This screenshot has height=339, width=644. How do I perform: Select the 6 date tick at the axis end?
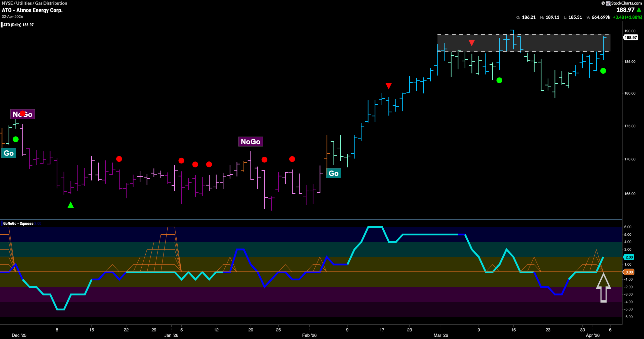[x=610, y=330]
